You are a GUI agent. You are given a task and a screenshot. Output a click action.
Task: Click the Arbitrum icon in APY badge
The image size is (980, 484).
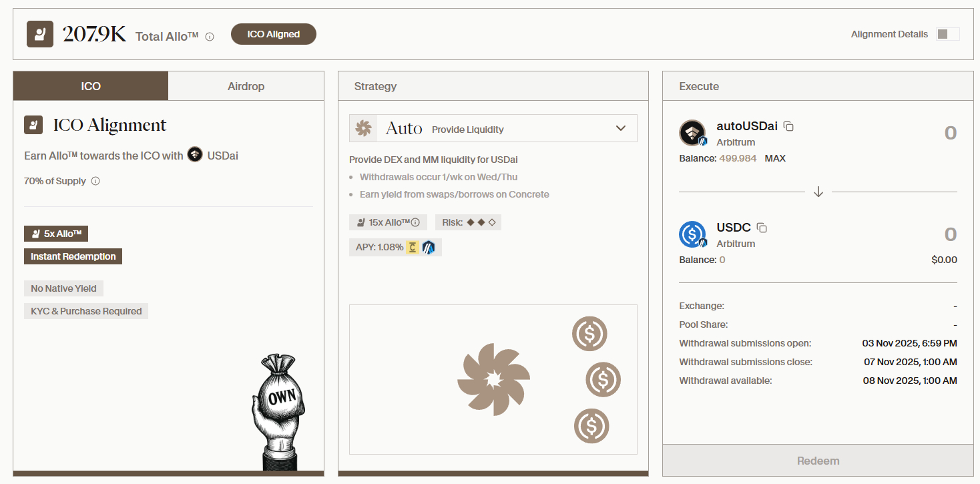coord(428,247)
